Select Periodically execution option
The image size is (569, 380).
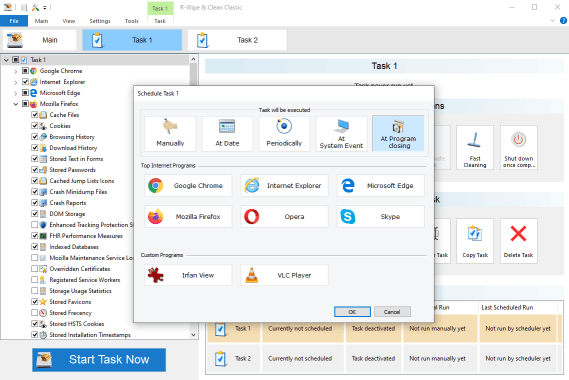click(284, 134)
